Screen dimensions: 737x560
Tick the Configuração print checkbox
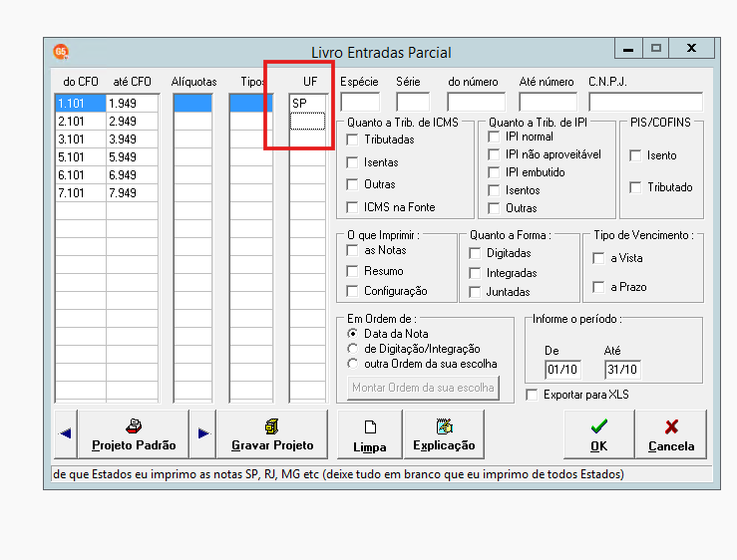352,291
